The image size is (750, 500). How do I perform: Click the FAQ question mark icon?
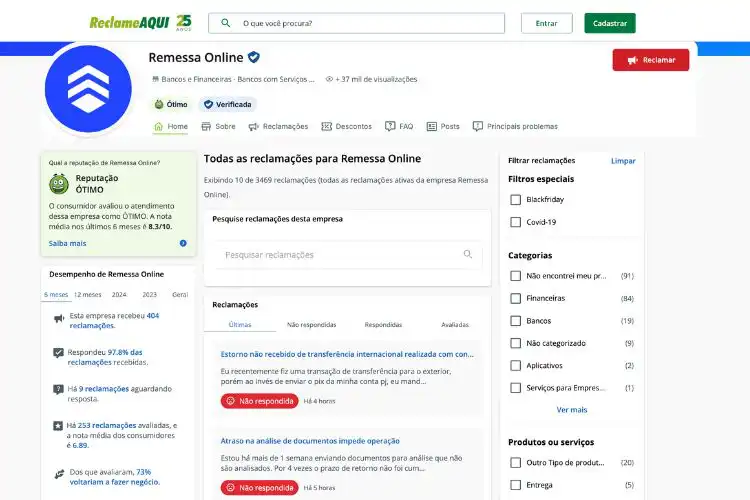click(390, 126)
